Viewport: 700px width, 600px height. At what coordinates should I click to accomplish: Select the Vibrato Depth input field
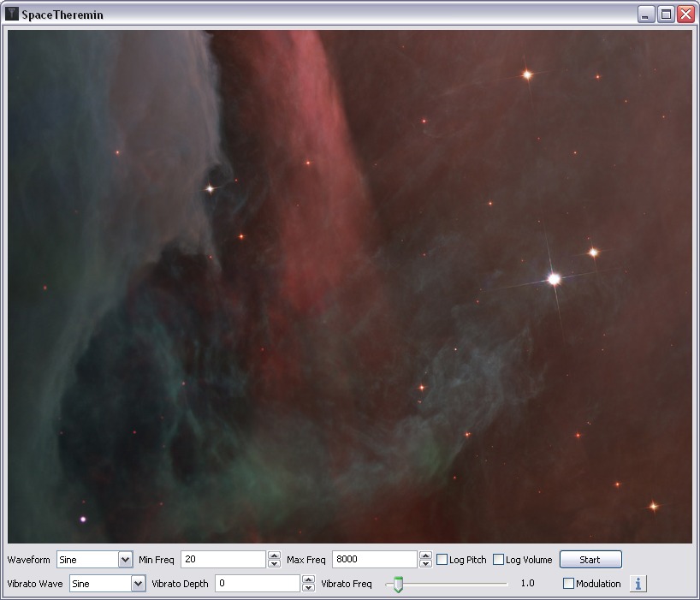coord(258,584)
